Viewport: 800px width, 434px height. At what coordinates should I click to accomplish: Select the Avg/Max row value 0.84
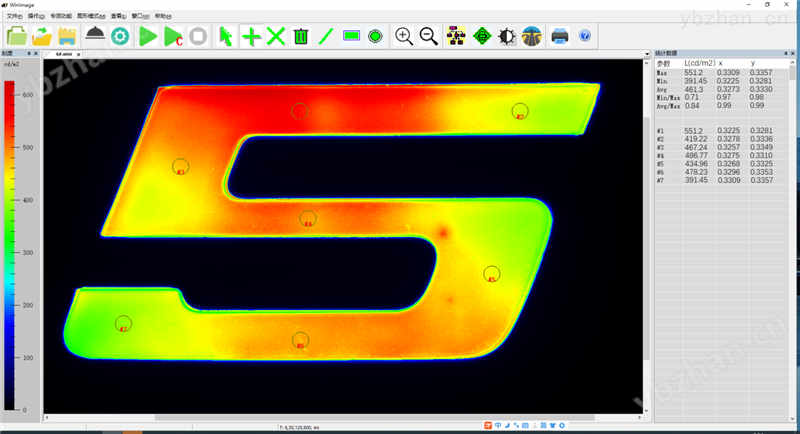(x=691, y=106)
